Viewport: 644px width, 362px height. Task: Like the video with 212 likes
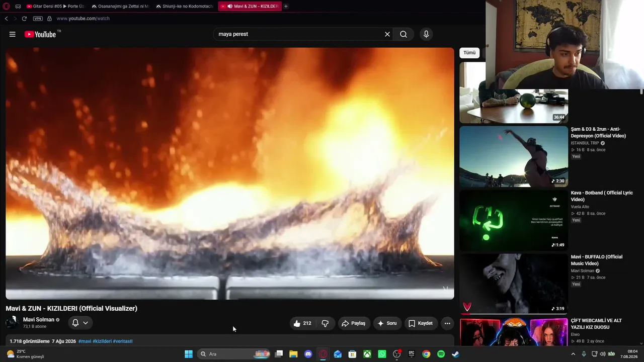click(x=303, y=323)
